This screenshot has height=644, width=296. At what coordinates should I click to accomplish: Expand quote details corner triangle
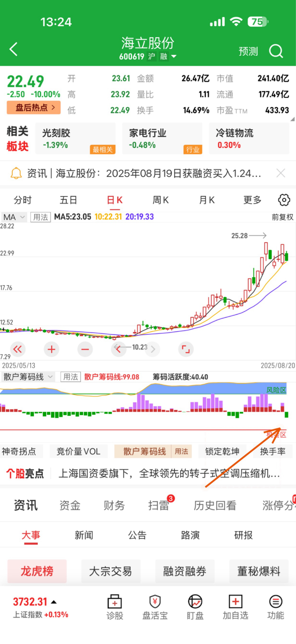click(293, 119)
